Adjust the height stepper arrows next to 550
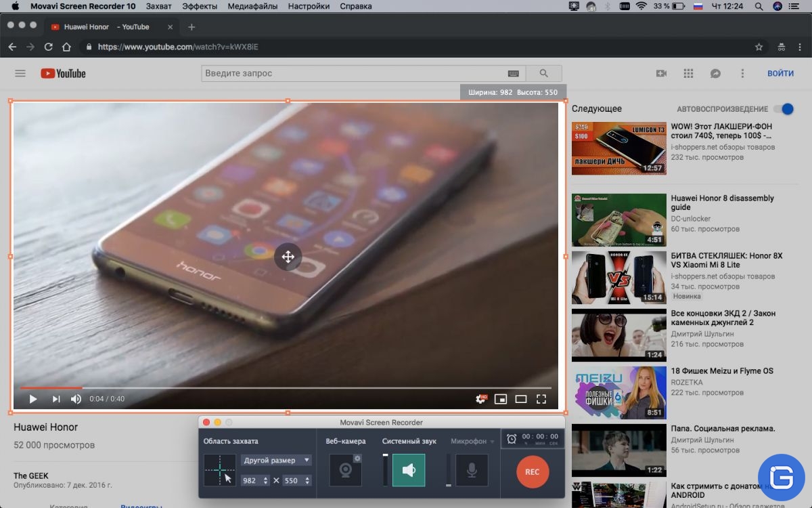812x508 pixels. point(309,480)
